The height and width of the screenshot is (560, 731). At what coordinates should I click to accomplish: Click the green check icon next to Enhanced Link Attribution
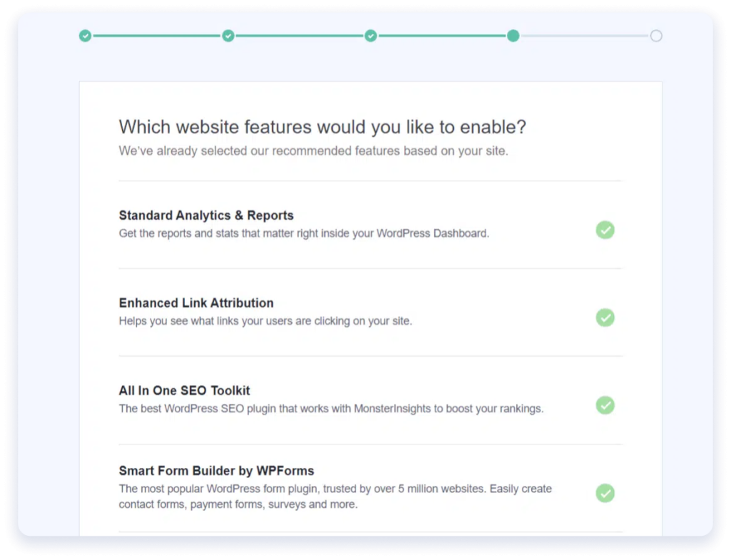click(x=605, y=317)
